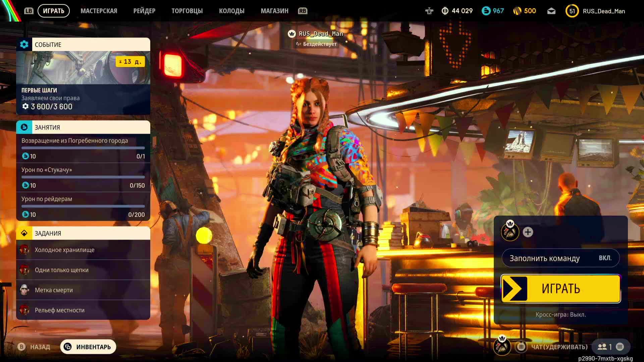Image resolution: width=644 pixels, height=362 pixels.
Task: Click the plus icon to invite teammate
Action: pyautogui.click(x=528, y=232)
